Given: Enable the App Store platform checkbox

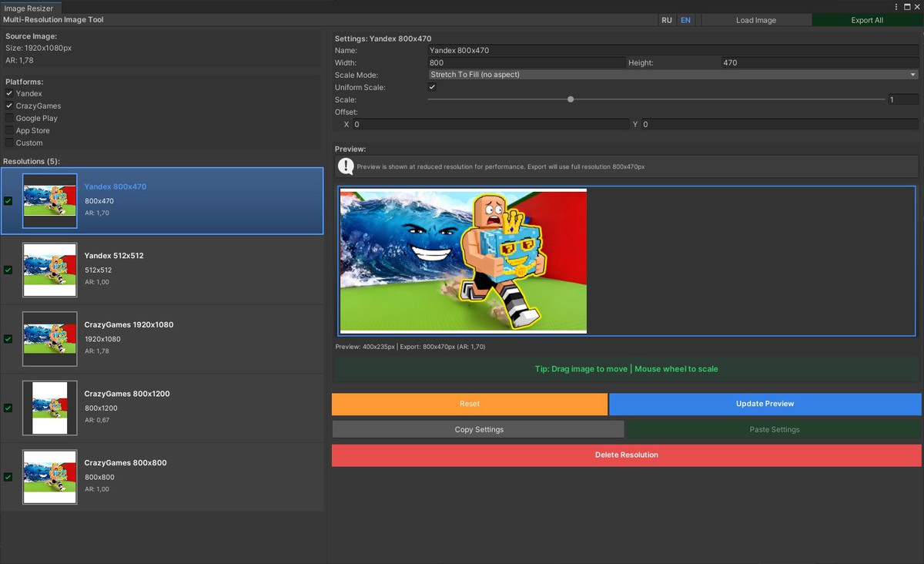Looking at the screenshot, I should click(9, 130).
